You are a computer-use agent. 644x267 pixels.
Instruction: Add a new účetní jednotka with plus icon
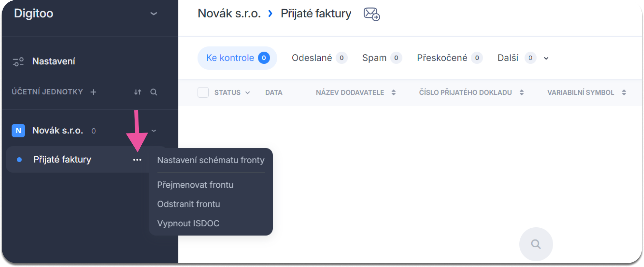pyautogui.click(x=93, y=92)
